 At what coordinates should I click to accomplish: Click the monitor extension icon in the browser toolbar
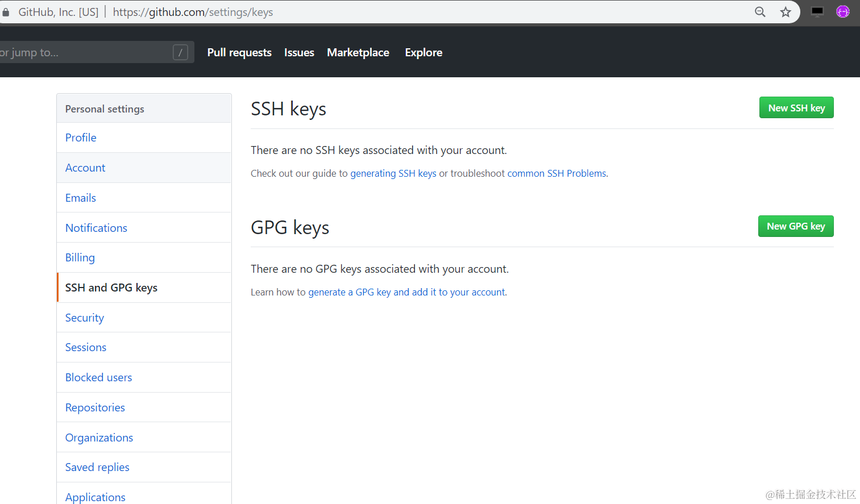point(817,11)
